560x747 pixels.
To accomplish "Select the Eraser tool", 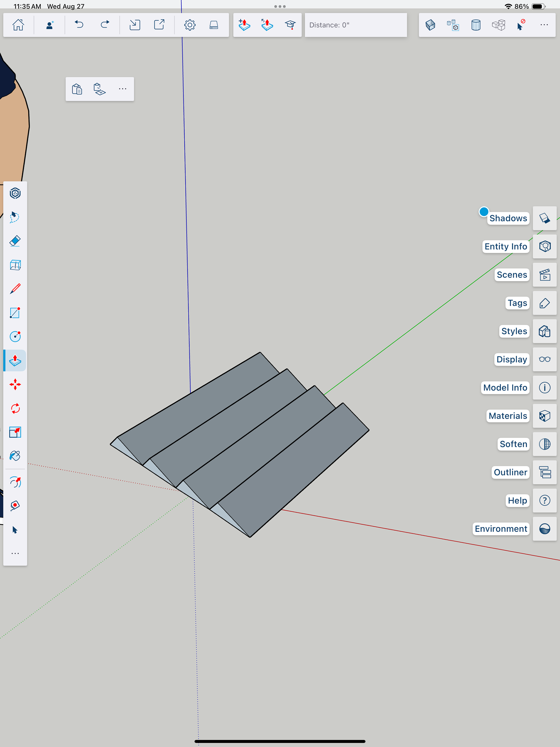I will click(x=15, y=241).
